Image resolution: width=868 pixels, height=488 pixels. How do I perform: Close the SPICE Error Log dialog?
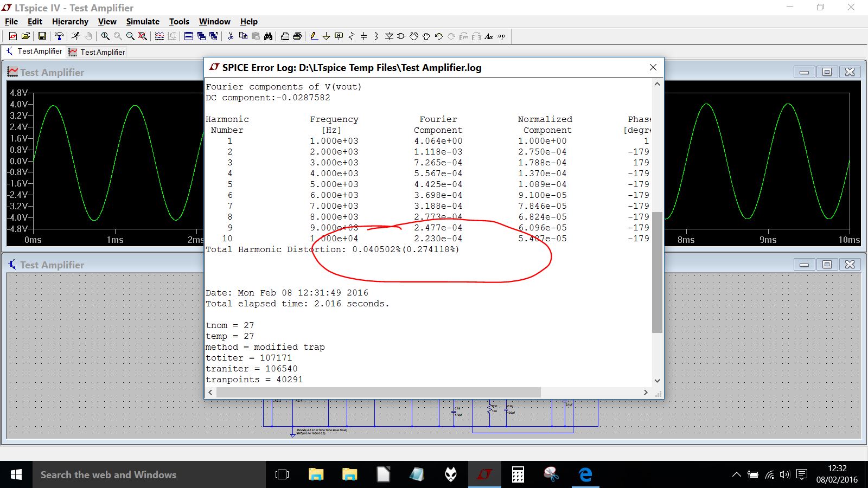653,67
